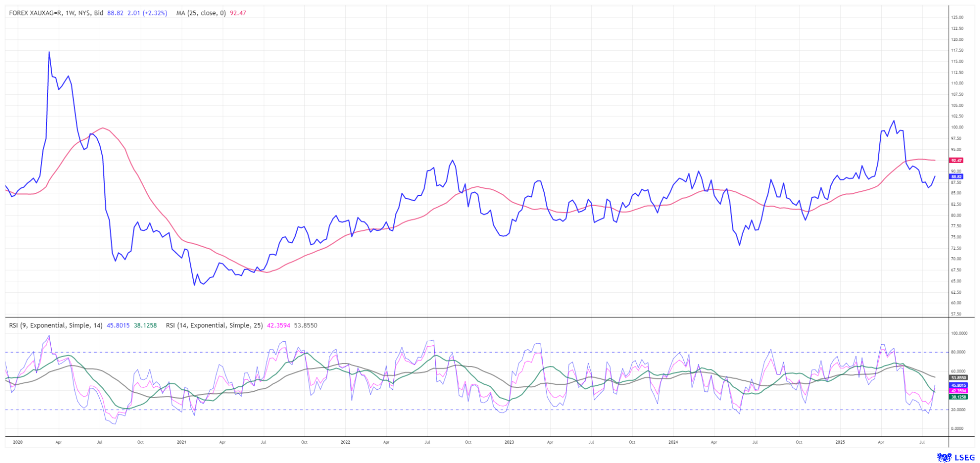Click the blue 88.82 last price tag
This screenshot has height=463, width=980.
click(956, 177)
